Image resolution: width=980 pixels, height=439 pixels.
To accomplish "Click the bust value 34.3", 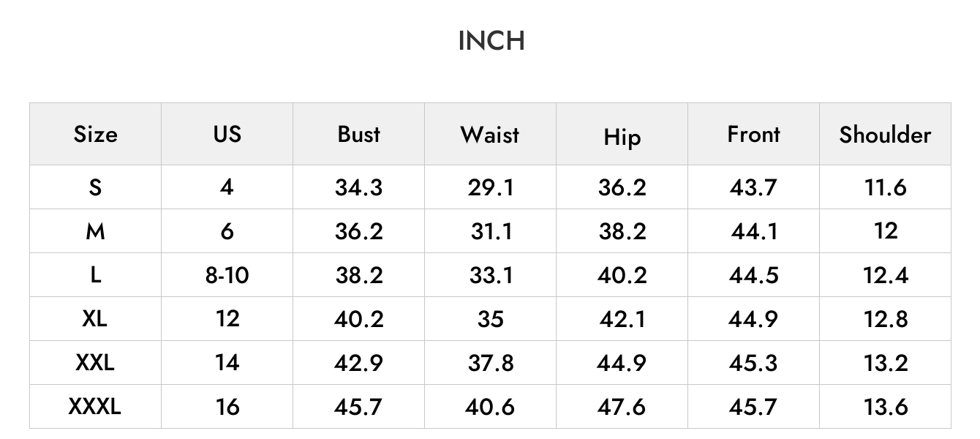I will pos(358,187).
